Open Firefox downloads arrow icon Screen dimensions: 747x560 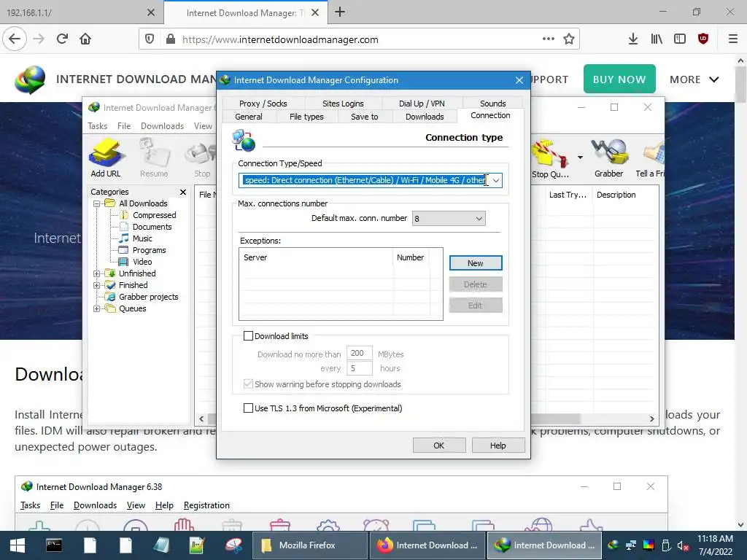(632, 39)
